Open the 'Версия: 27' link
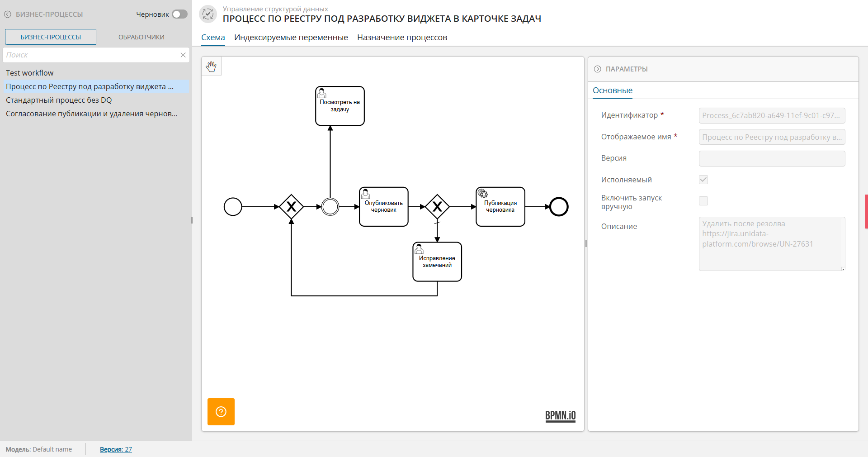Viewport: 868px width, 457px height. [x=116, y=449]
